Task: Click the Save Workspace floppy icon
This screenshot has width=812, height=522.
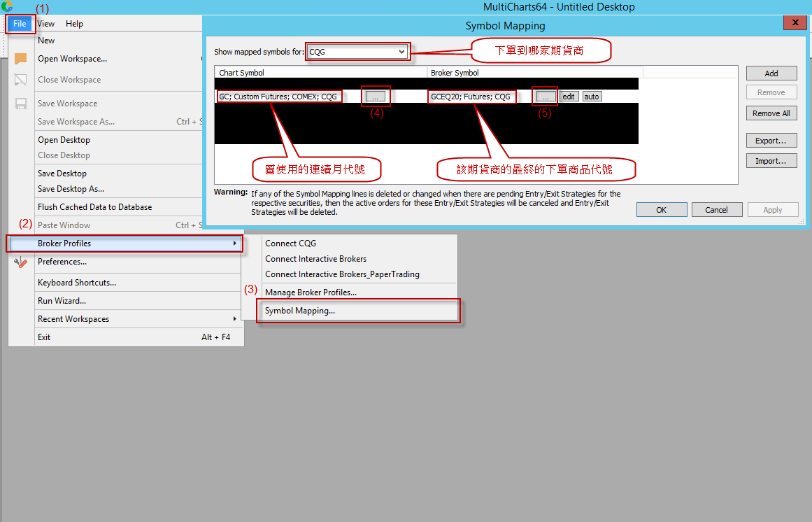Action: tap(20, 104)
